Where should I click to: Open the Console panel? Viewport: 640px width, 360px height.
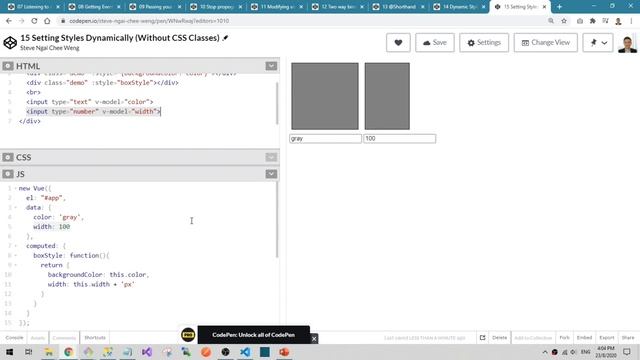click(x=14, y=338)
